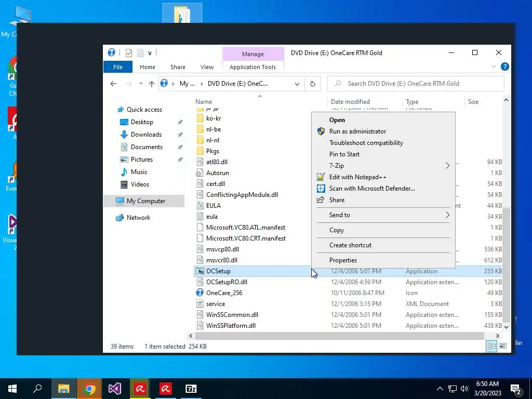Viewport: 532px width, 399px height.
Task: Open Visual Studio from the taskbar
Action: click(x=115, y=389)
